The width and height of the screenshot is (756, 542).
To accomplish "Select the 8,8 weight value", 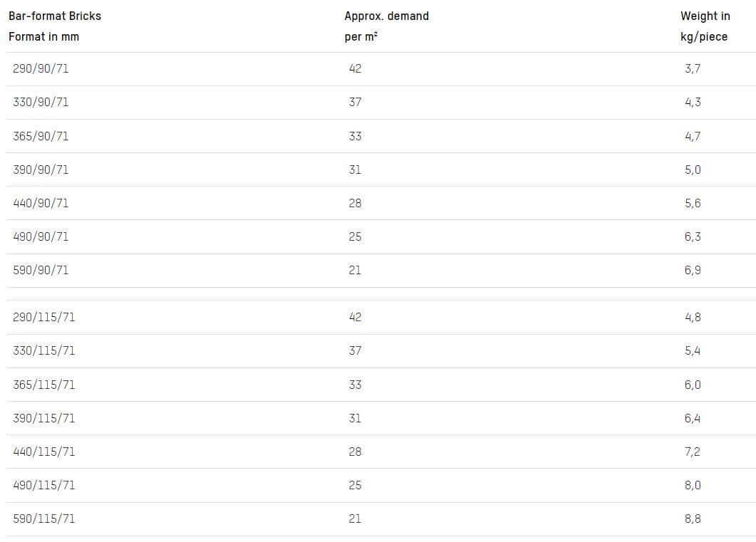I will click(x=693, y=518).
